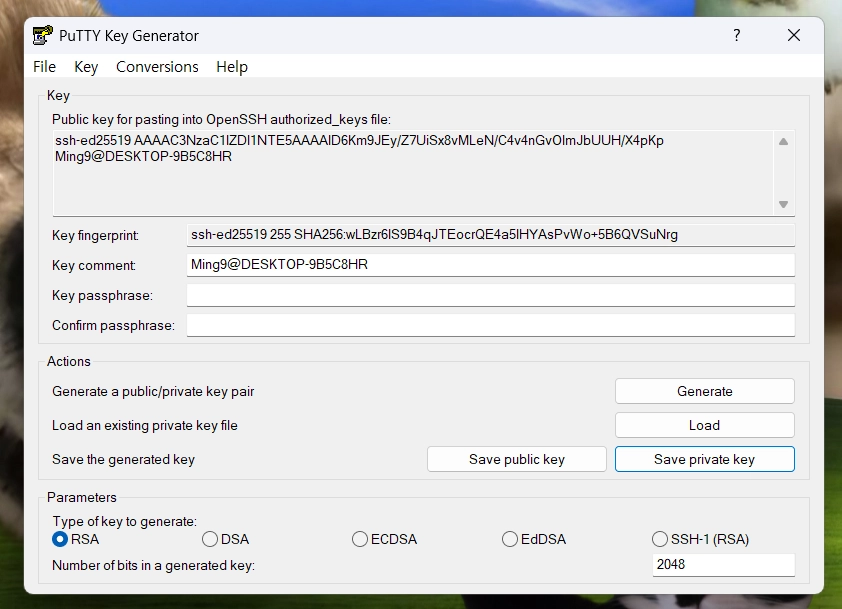The image size is (842, 609).
Task: Open the Key menu
Action: [x=86, y=67]
